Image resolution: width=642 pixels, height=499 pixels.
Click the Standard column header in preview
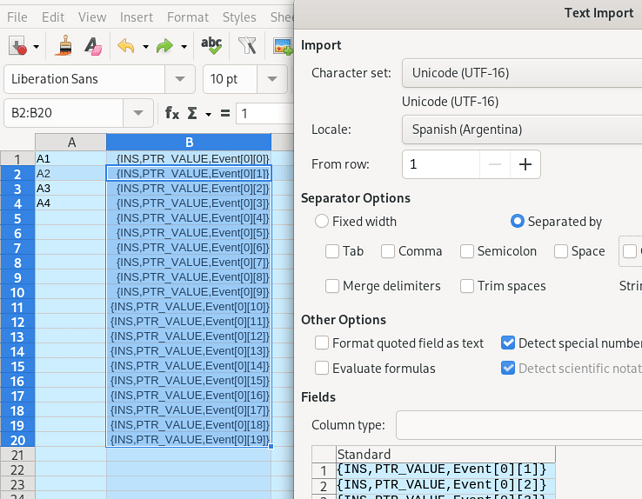point(445,454)
